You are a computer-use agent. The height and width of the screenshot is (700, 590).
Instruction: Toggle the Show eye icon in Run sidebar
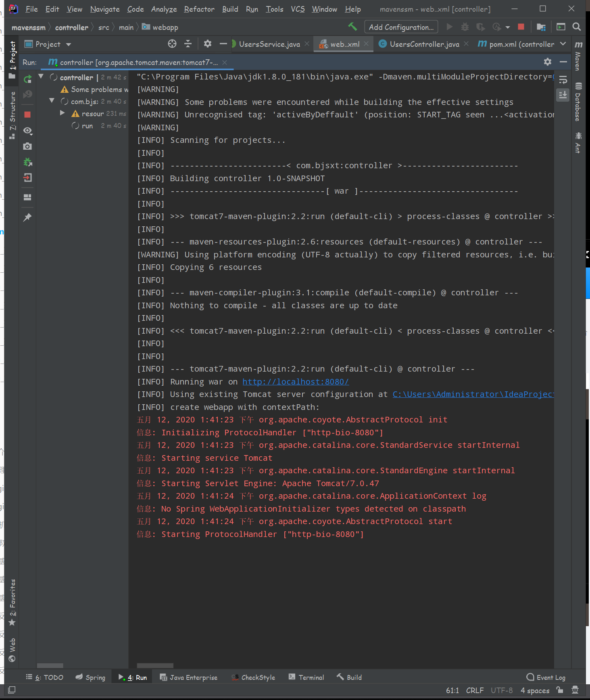click(27, 130)
